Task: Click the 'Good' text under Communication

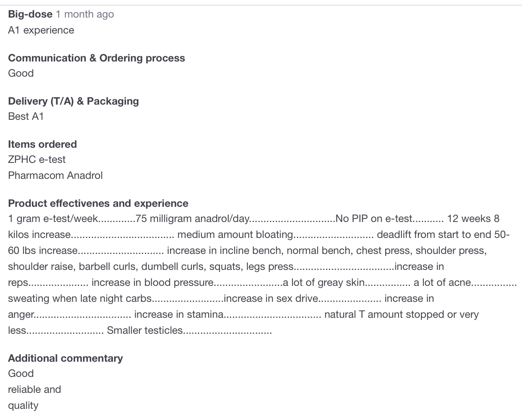Action: point(21,73)
